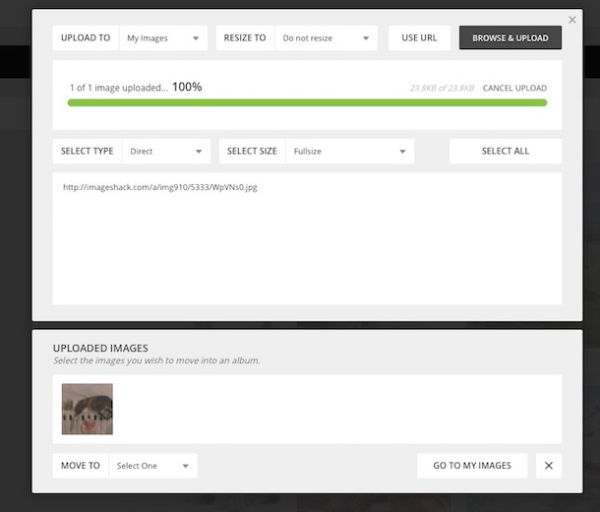This screenshot has width=600, height=512.
Task: Open the Direct link type dropdown
Action: pos(166,151)
